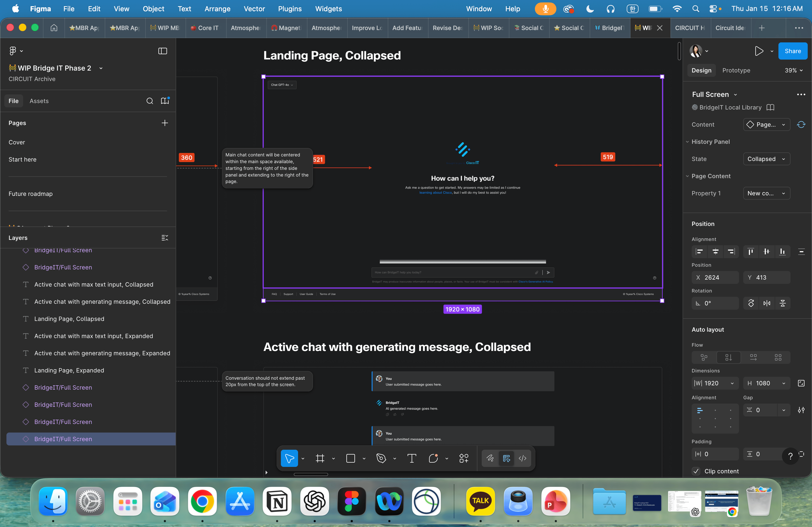The height and width of the screenshot is (527, 812).
Task: Select the Text tool in toolbar
Action: [x=412, y=459]
